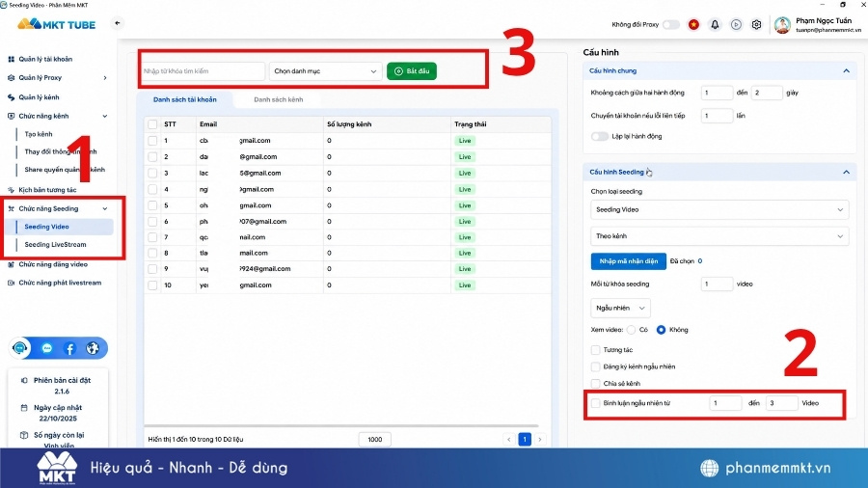Click Bình luận ngẫu nhiên maximum field showing 3
Image resolution: width=868 pixels, height=488 pixels.
point(781,403)
